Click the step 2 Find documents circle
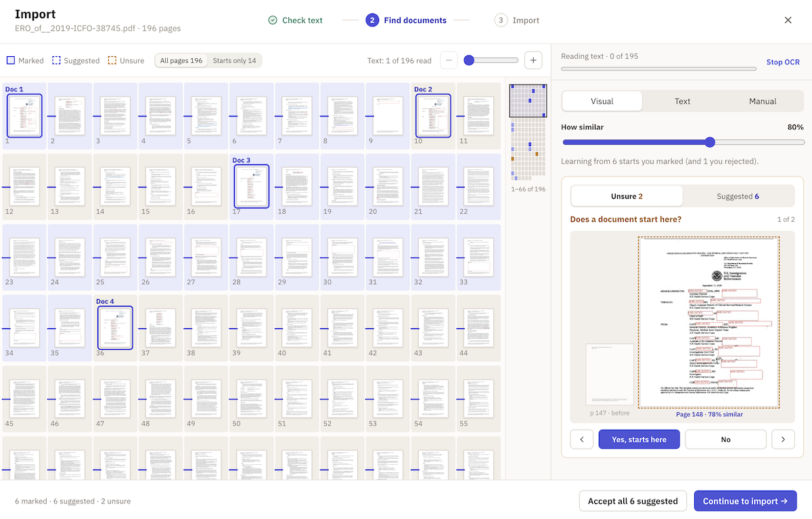This screenshot has height=519, width=812. click(372, 20)
